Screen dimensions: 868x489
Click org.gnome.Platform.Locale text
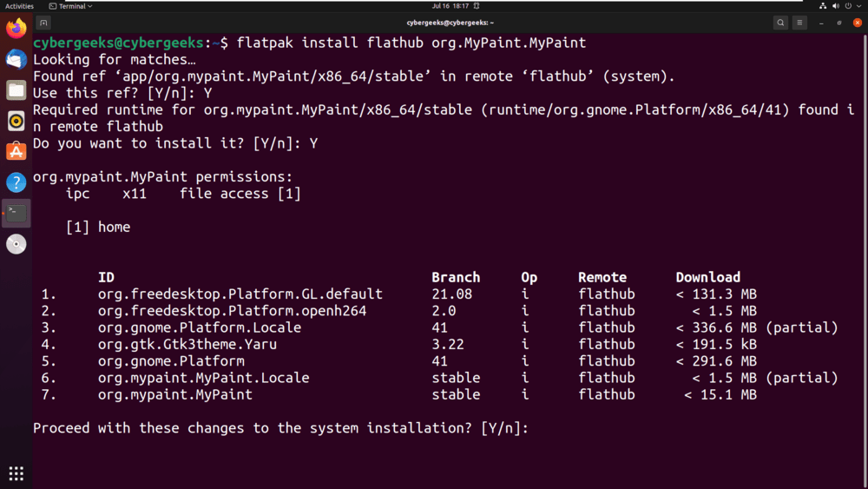200,327
